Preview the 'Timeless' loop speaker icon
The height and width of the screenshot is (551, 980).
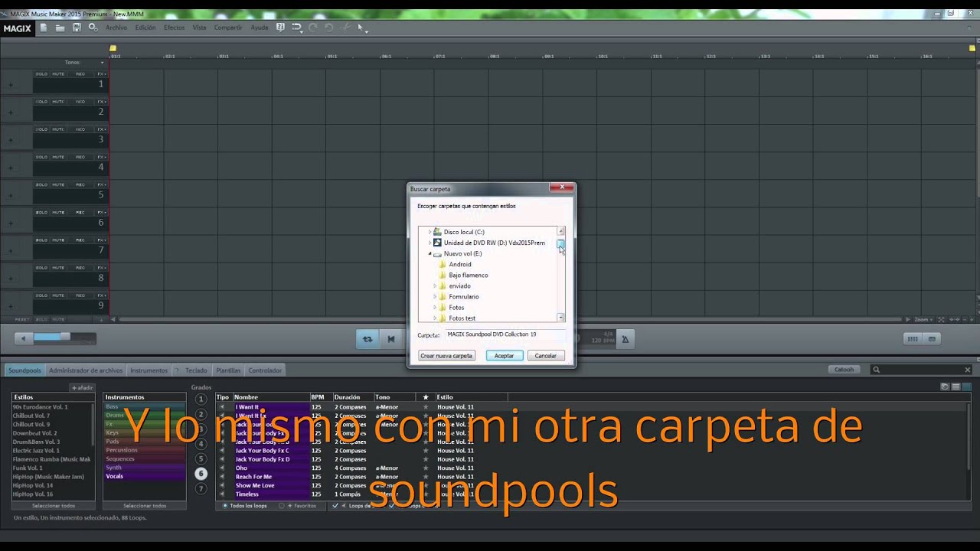(222, 494)
